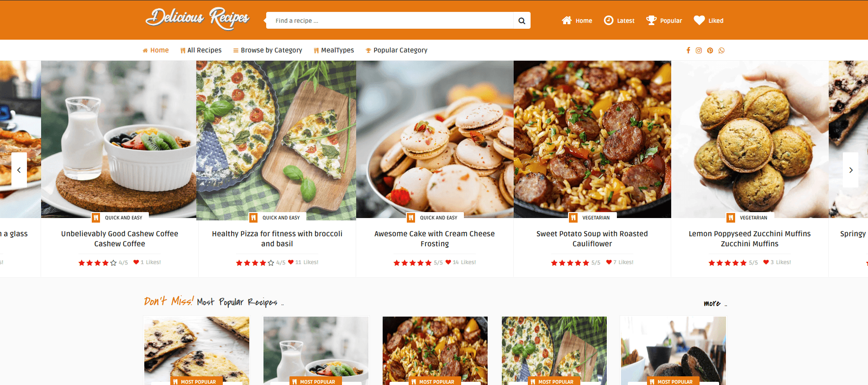Open the Latest recipes link
Image resolution: width=868 pixels, height=385 pixels.
pyautogui.click(x=619, y=21)
